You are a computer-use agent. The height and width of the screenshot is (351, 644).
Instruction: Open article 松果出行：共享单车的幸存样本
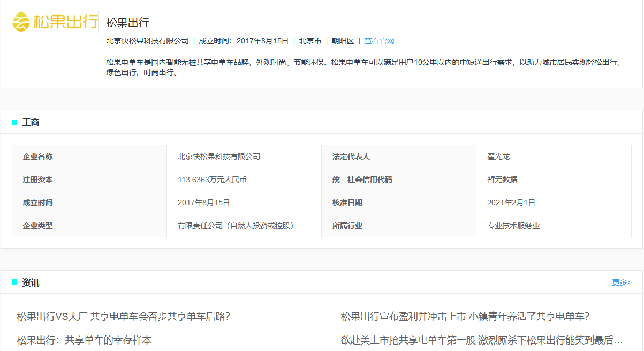click(x=84, y=340)
